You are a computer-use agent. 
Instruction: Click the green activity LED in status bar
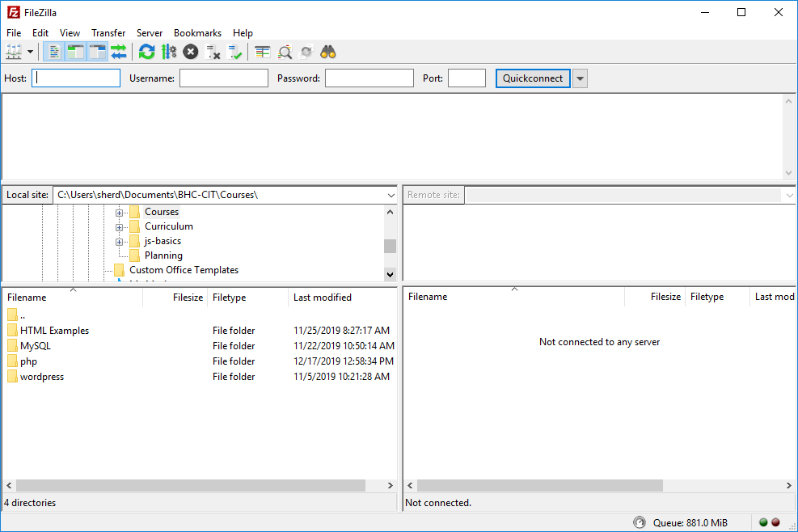click(x=763, y=522)
